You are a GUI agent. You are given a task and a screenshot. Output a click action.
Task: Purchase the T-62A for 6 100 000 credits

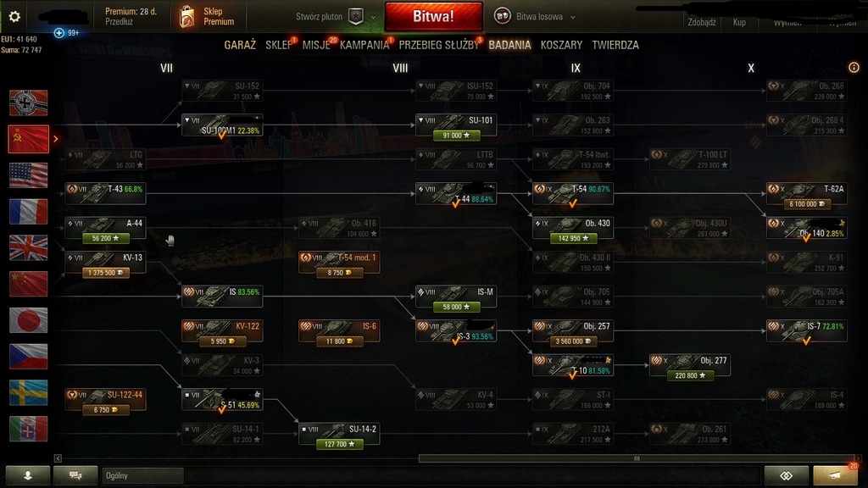(807, 203)
